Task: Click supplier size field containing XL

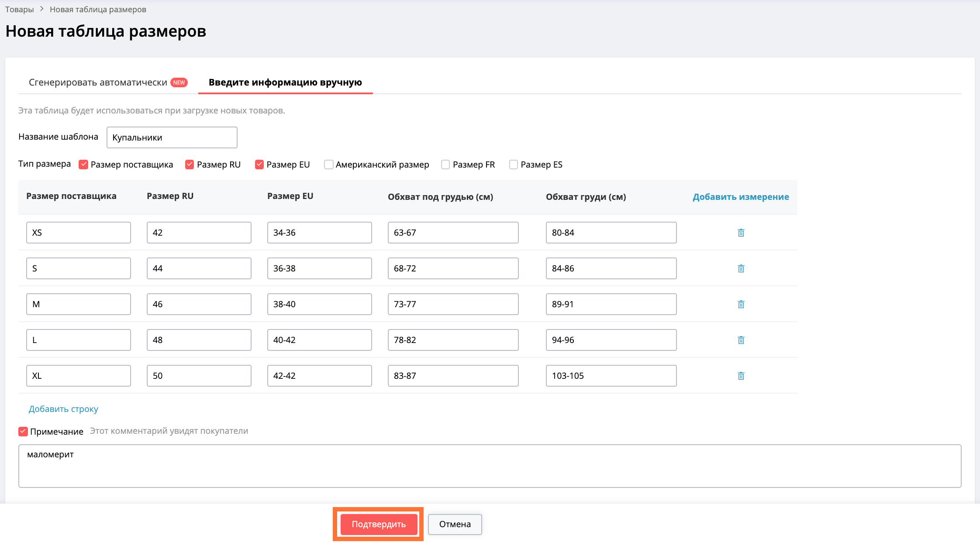Action: click(79, 376)
